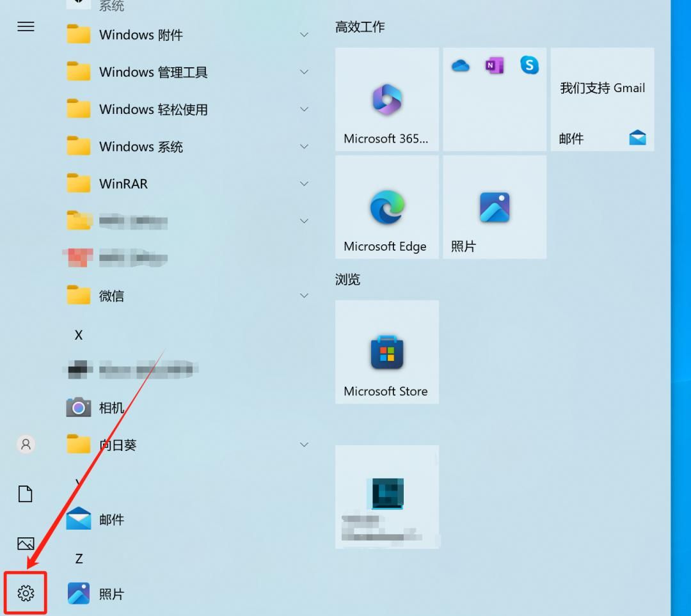This screenshot has width=691, height=616.
Task: Select the letter X section header
Action: point(78,335)
